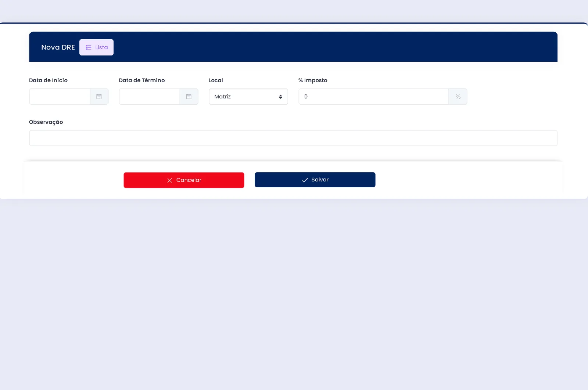Cancel the new DRE form
Image resolution: width=588 pixels, height=390 pixels.
point(184,180)
